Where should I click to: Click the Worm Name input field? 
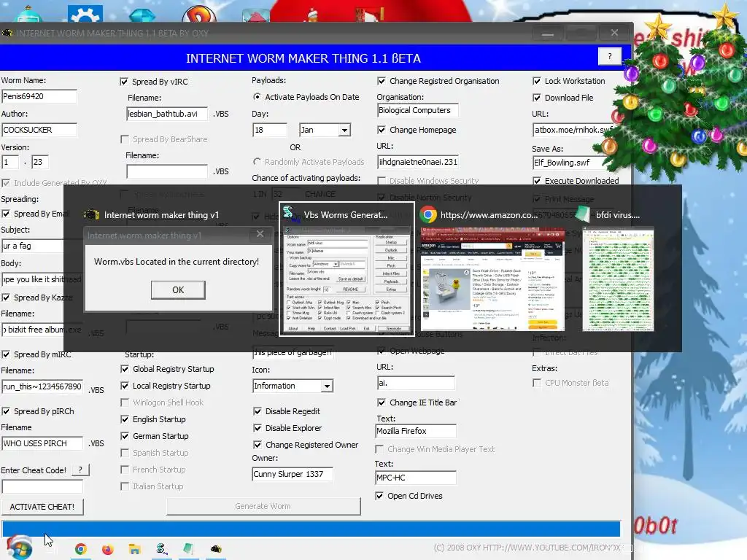(39, 96)
